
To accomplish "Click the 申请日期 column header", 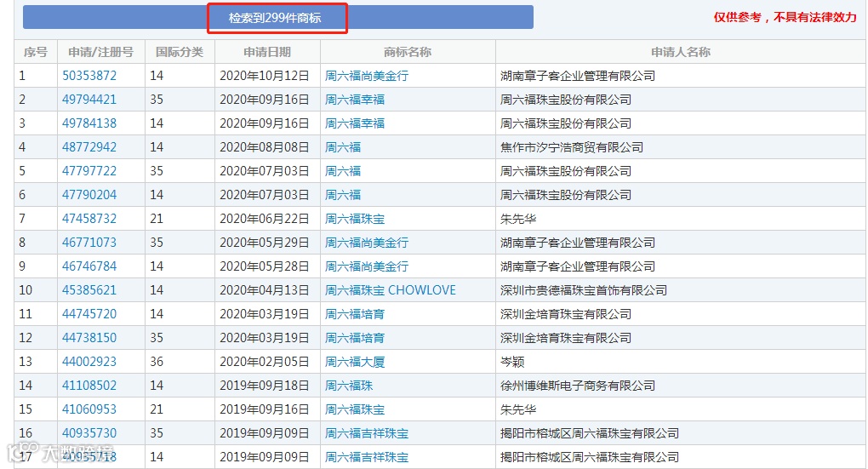I will (x=267, y=51).
